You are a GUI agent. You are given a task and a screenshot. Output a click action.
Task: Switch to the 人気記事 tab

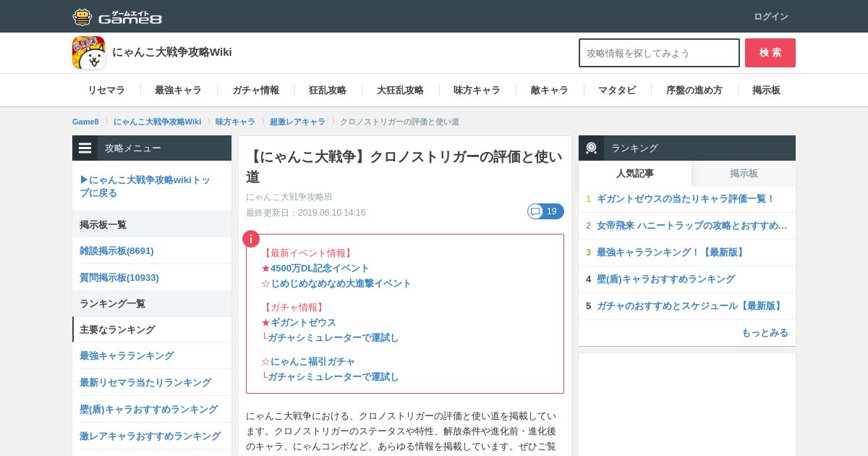[x=635, y=173]
